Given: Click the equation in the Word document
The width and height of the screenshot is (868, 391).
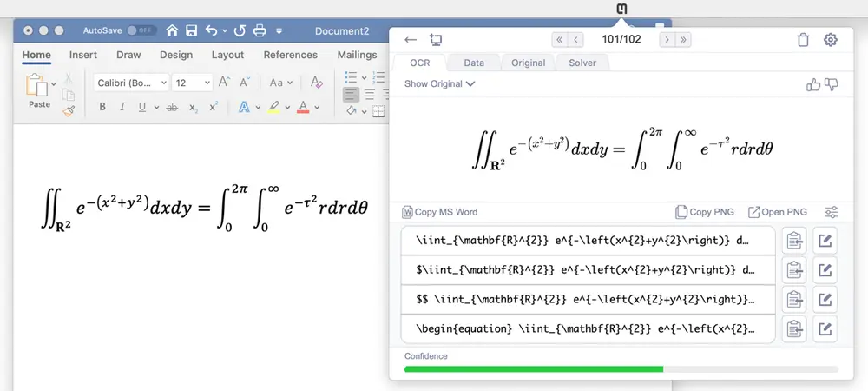Looking at the screenshot, I should 204,209.
